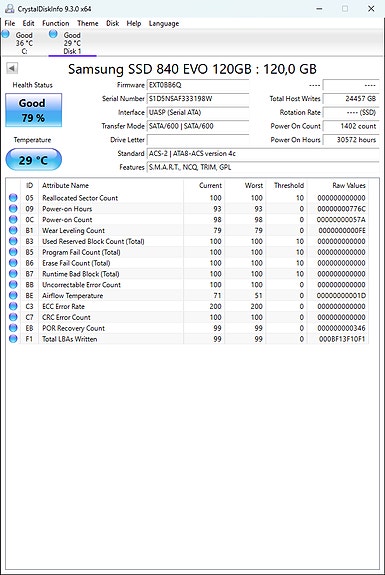Open the Function menu
The image size is (385, 575).
[55, 23]
